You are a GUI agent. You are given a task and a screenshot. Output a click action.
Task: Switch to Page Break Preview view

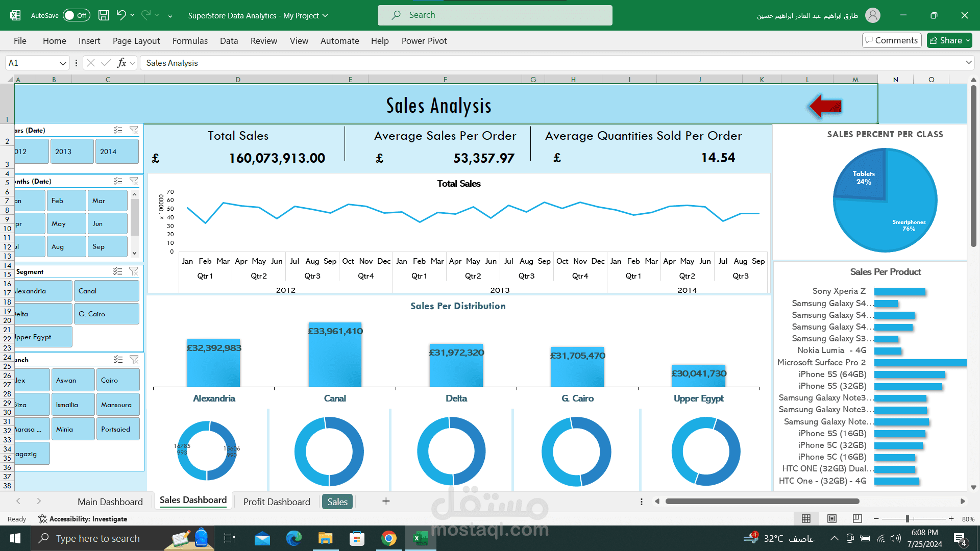[857, 519]
